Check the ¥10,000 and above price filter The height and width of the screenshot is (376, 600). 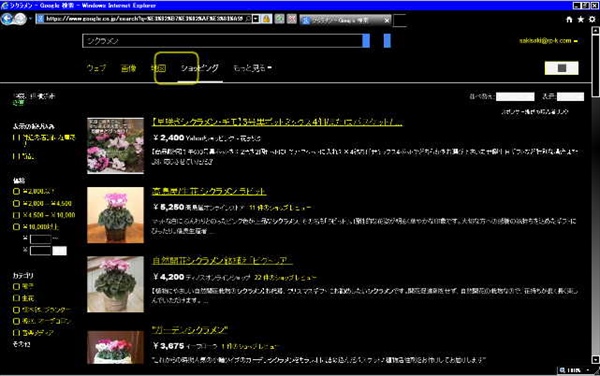[x=16, y=227]
